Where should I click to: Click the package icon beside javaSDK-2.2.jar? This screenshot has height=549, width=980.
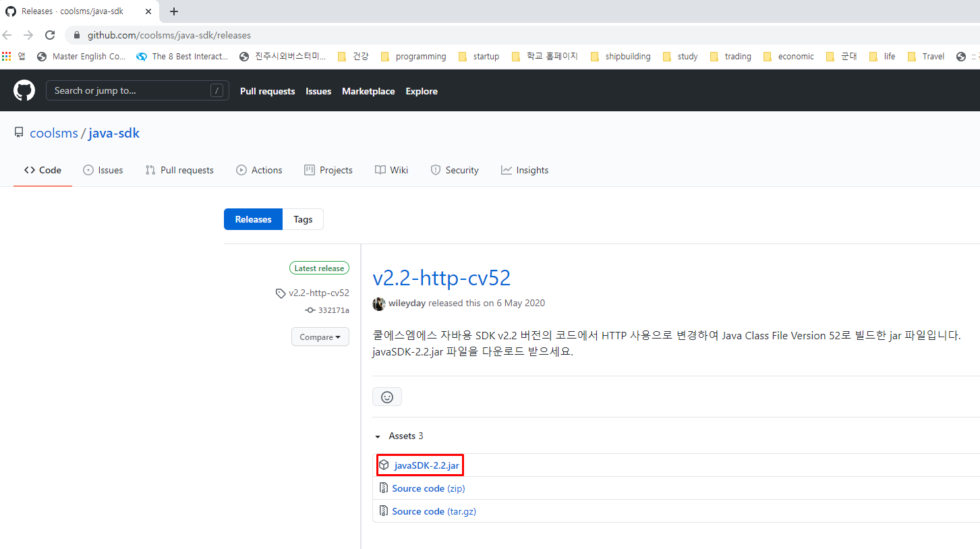(384, 465)
